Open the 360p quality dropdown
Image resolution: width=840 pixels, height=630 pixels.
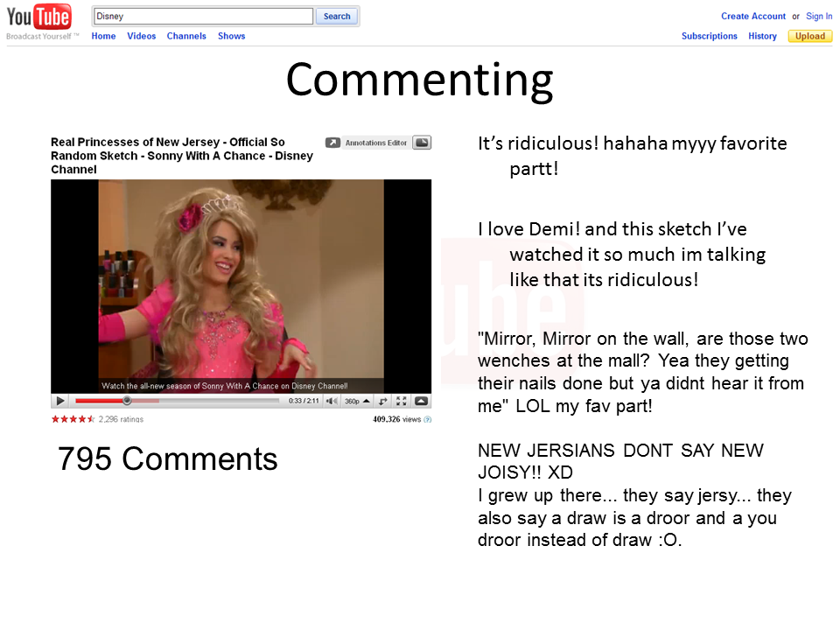pos(357,401)
